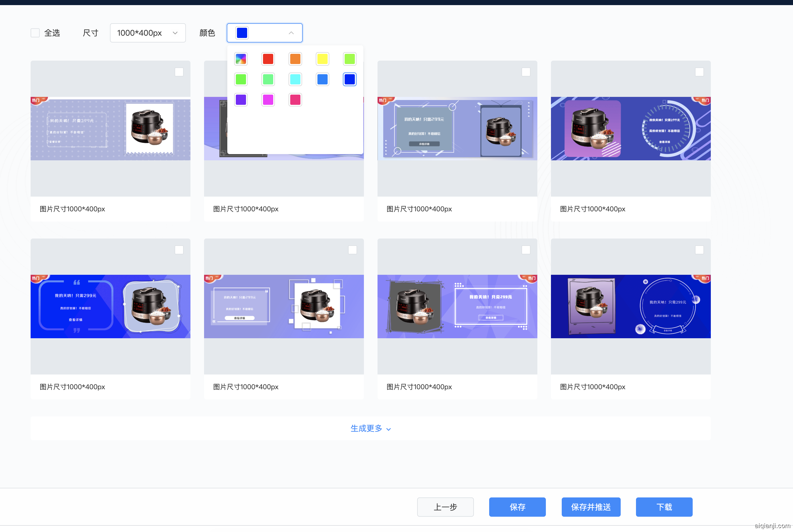The image size is (793, 532).
Task: Click the 保存并推送 save and push button
Action: 591,507
